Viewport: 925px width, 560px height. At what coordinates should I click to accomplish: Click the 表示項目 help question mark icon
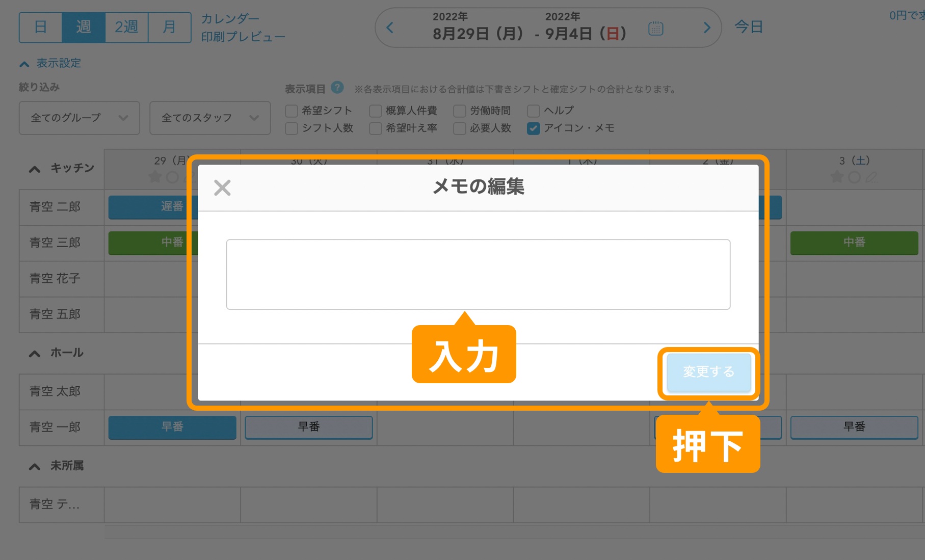pos(338,87)
